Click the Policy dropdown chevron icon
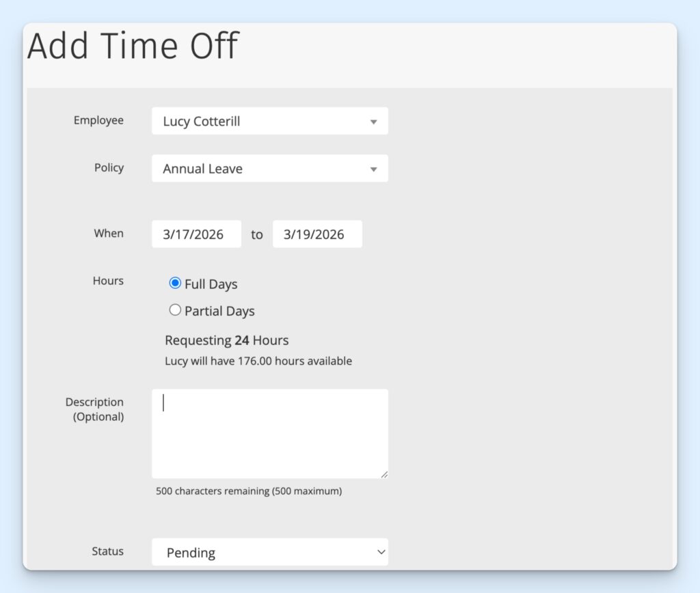This screenshot has width=700, height=593. click(x=373, y=168)
